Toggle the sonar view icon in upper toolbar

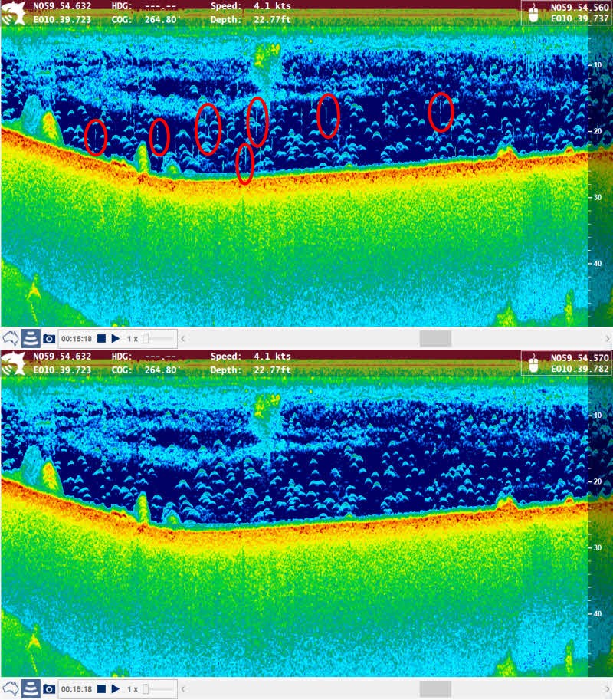[x=30, y=338]
